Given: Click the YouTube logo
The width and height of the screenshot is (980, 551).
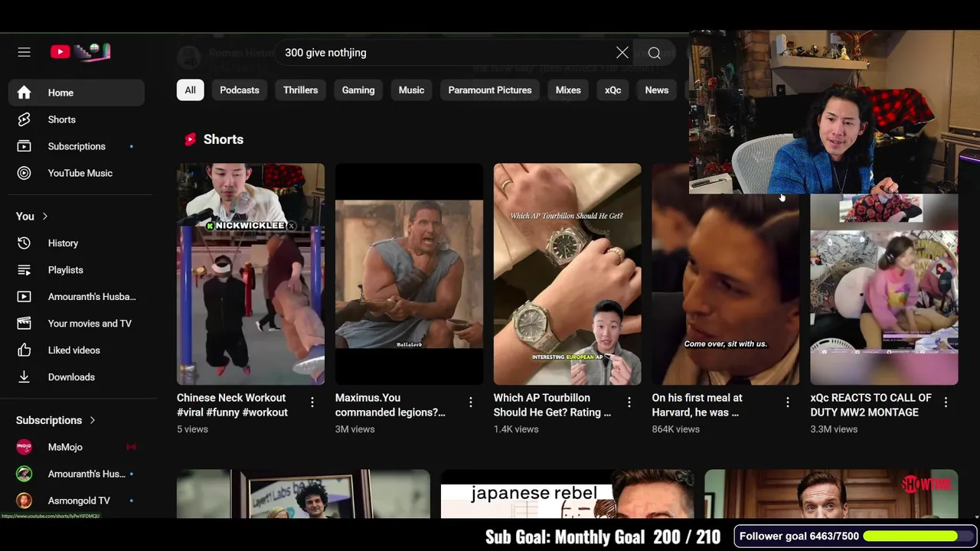Looking at the screenshot, I should pos(80,52).
